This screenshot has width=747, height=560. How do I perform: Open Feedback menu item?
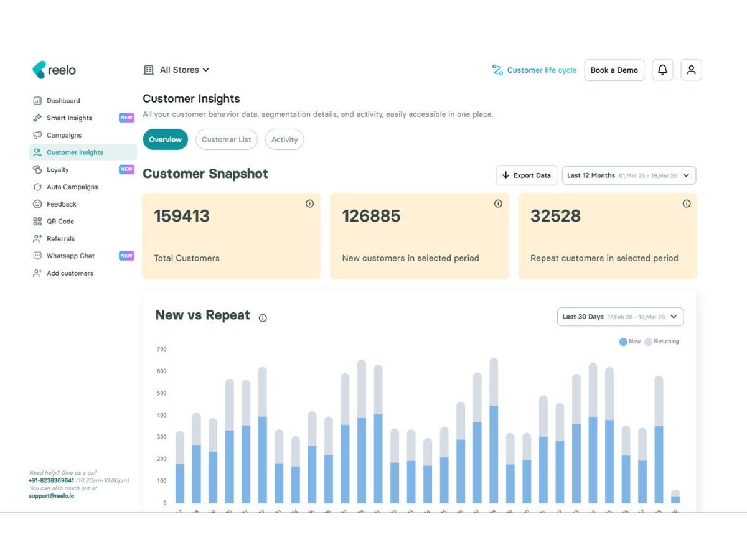(x=83, y=204)
